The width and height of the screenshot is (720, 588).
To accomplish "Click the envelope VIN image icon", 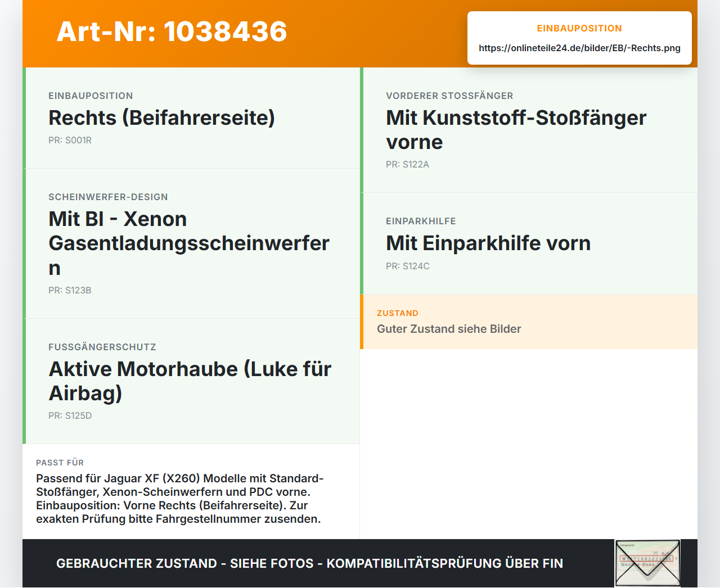I will click(647, 563).
